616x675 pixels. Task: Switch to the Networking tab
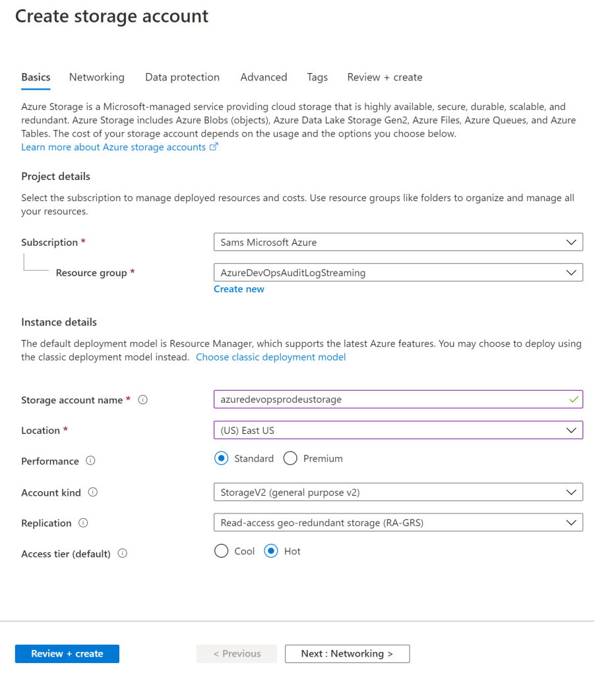[x=96, y=77]
